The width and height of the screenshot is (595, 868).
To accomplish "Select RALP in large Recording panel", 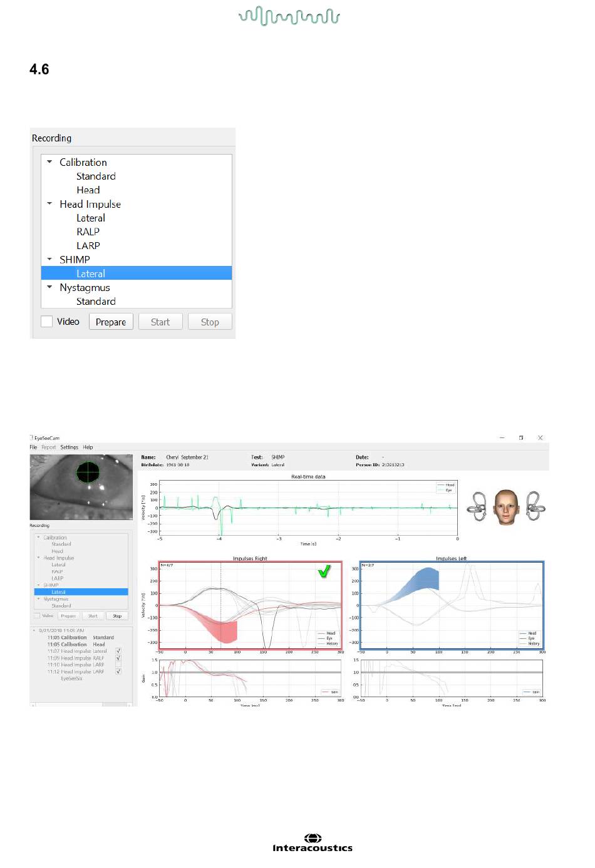I will coord(88,232).
